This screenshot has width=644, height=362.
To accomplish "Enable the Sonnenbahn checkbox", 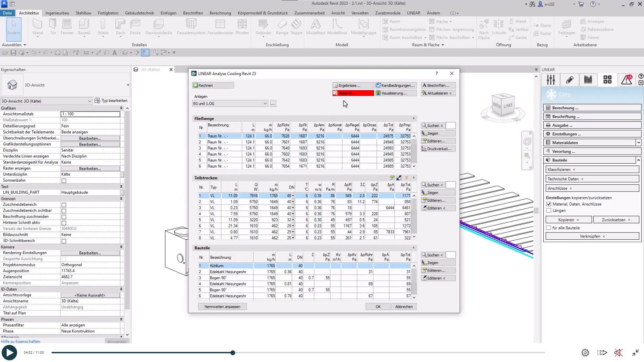I will pos(64,181).
